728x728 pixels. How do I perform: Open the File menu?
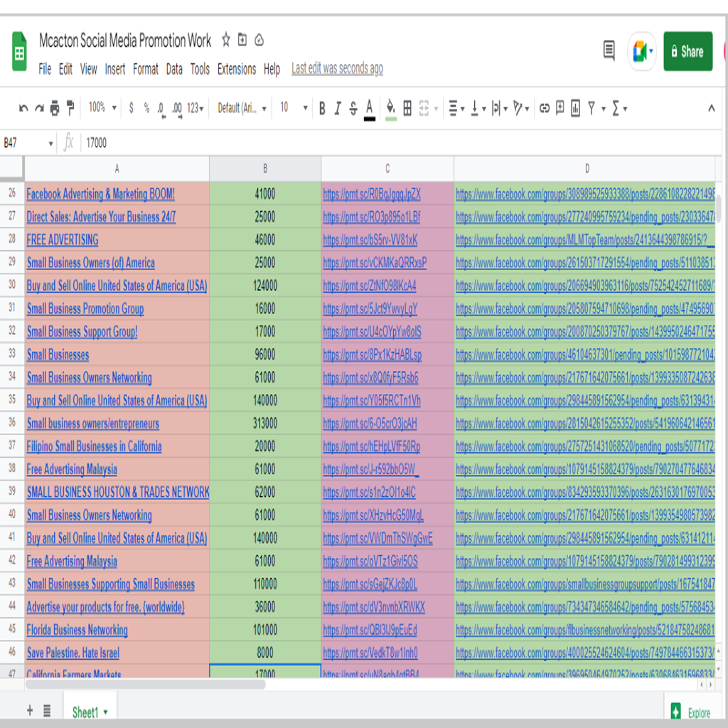[45, 69]
